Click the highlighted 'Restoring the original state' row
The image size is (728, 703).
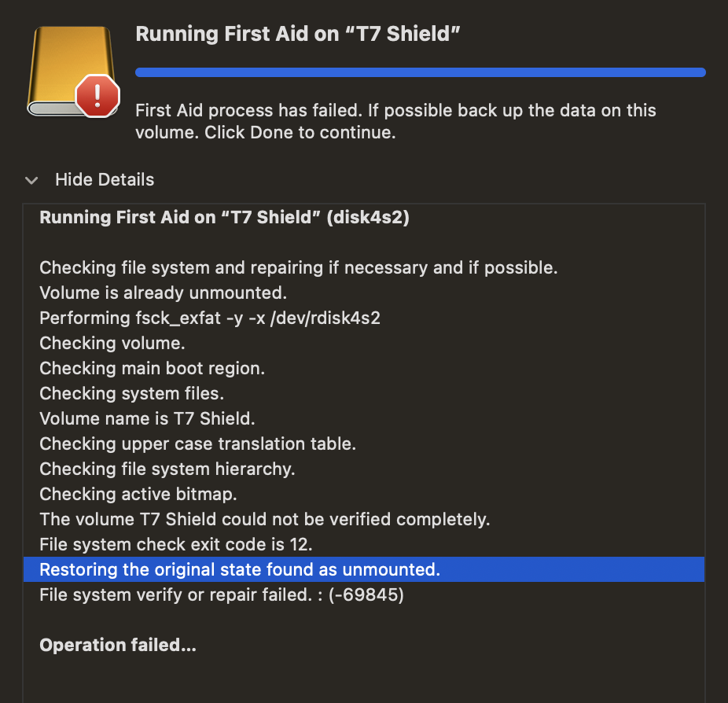pos(240,569)
